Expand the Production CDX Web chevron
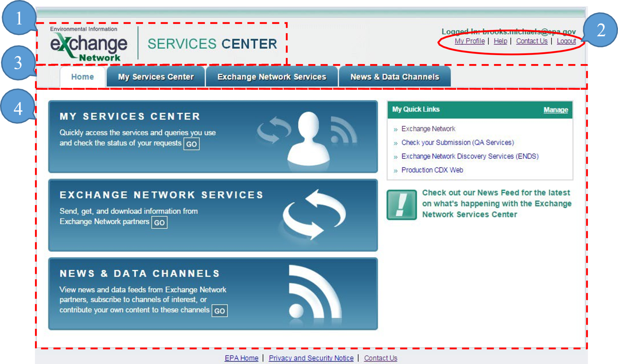 [395, 170]
